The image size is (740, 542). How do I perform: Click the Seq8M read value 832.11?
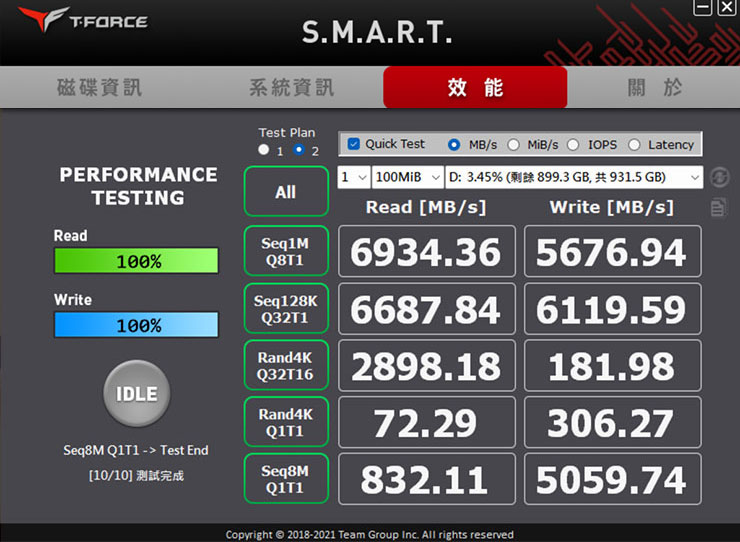tap(427, 479)
